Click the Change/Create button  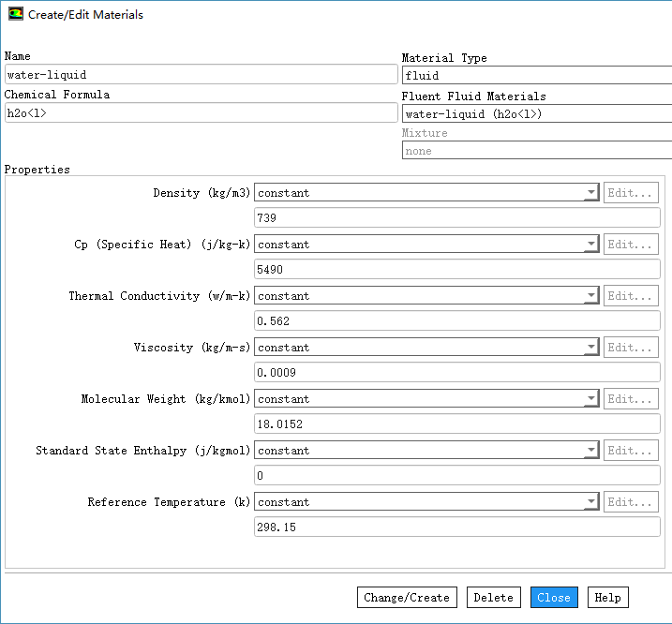click(407, 598)
